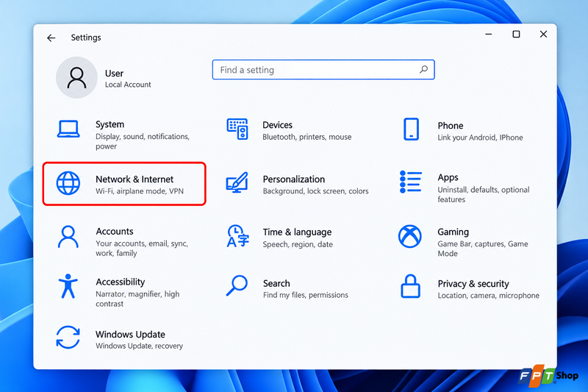The height and width of the screenshot is (392, 588).
Task: Open the Search category label
Action: click(x=276, y=283)
